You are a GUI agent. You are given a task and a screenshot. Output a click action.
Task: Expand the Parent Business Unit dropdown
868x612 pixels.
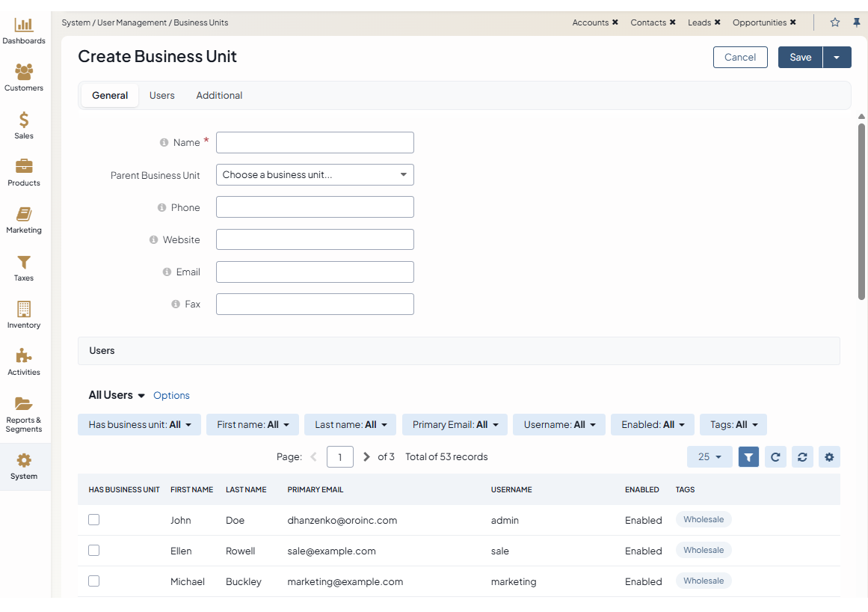click(315, 175)
